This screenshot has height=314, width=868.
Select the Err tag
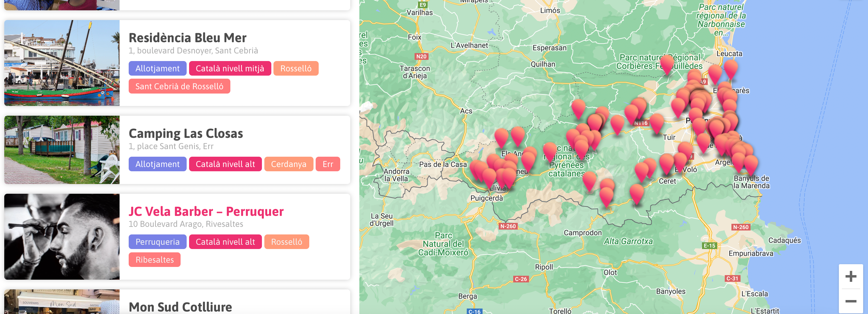pyautogui.click(x=327, y=164)
